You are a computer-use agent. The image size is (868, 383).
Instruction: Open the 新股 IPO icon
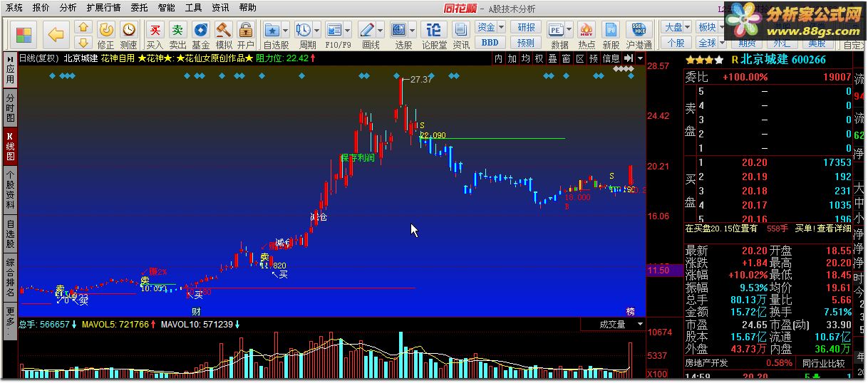click(611, 30)
